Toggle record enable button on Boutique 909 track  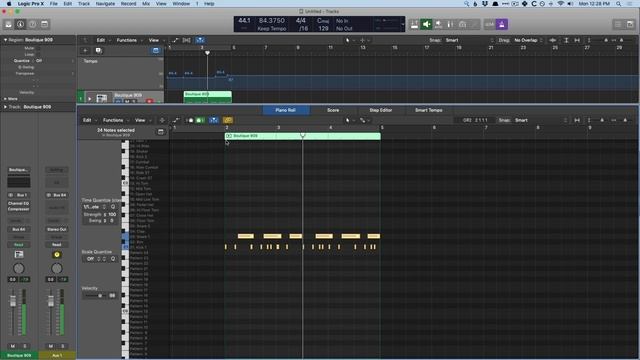coord(149,101)
